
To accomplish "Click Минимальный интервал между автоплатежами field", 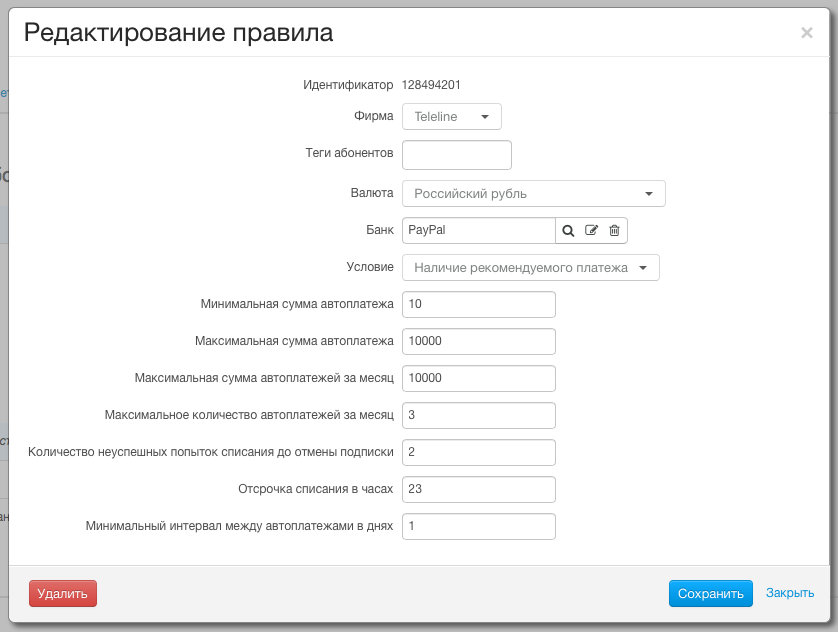I will click(x=479, y=527).
